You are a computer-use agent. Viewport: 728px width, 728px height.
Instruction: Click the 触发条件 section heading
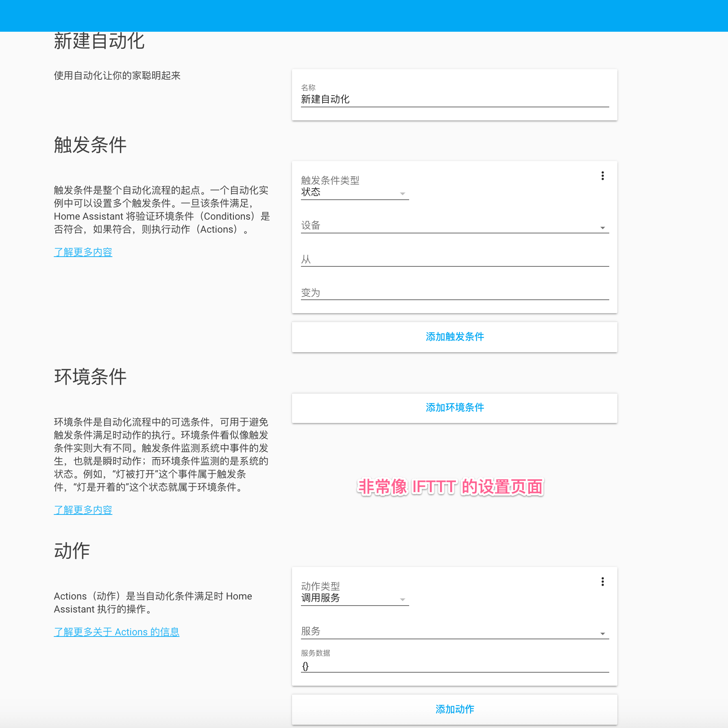pyautogui.click(x=90, y=145)
